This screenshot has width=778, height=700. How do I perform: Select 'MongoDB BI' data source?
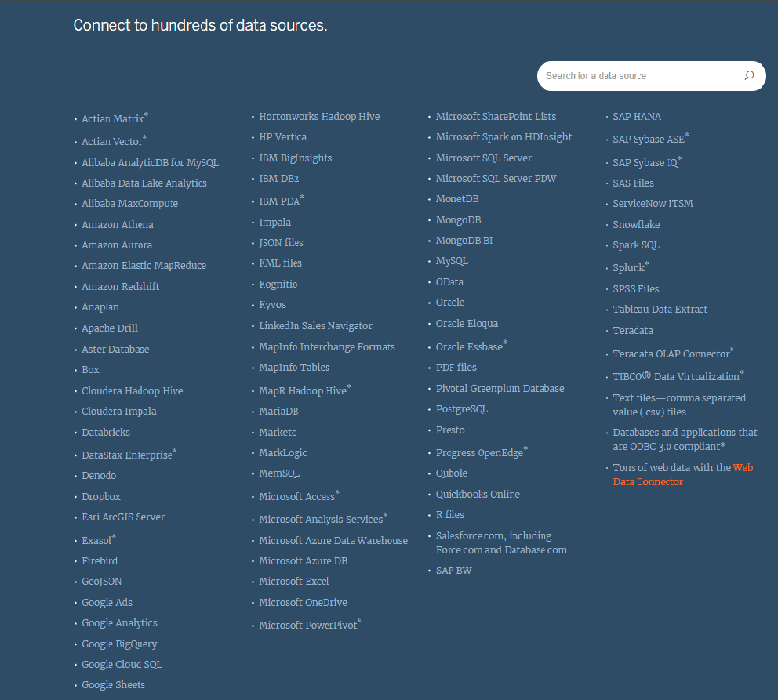tap(464, 241)
